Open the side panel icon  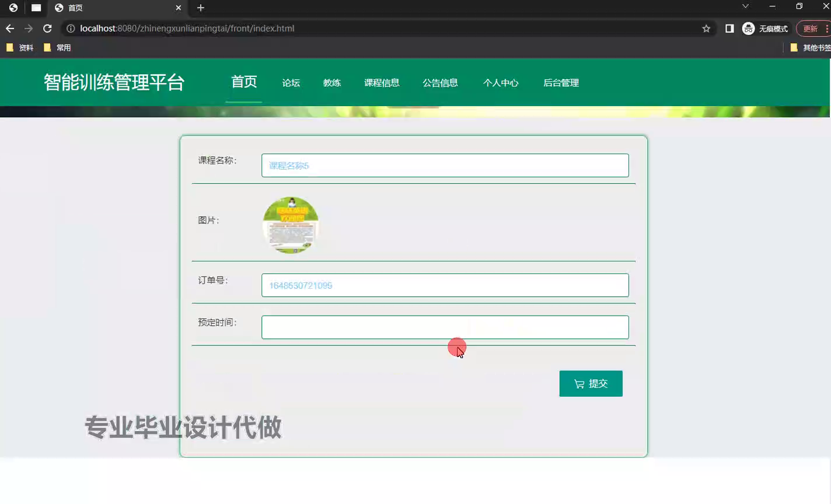729,29
